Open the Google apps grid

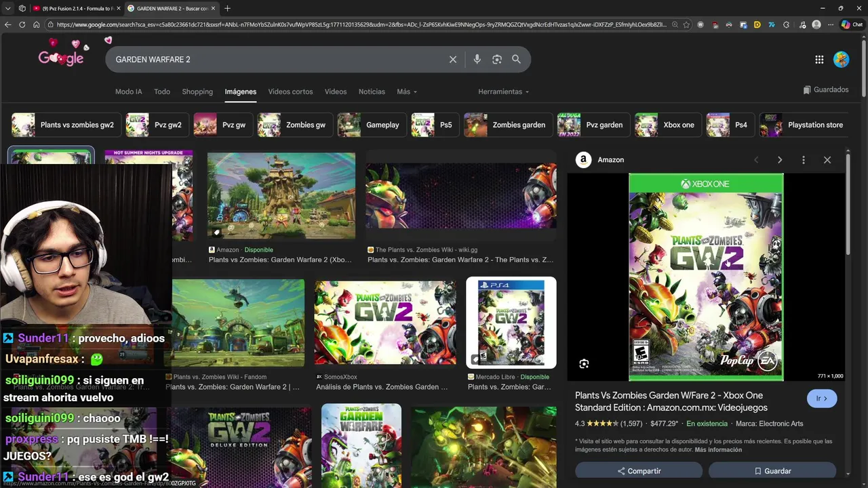pos(819,60)
